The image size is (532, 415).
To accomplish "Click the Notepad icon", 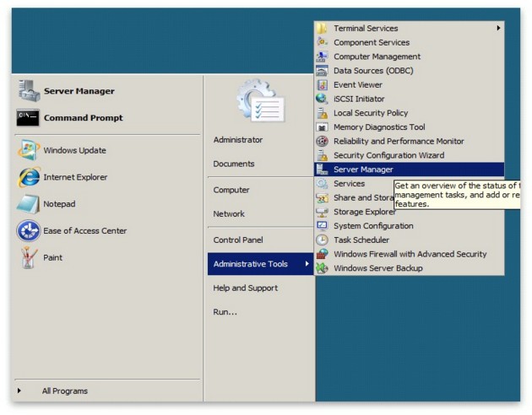I will (x=28, y=204).
